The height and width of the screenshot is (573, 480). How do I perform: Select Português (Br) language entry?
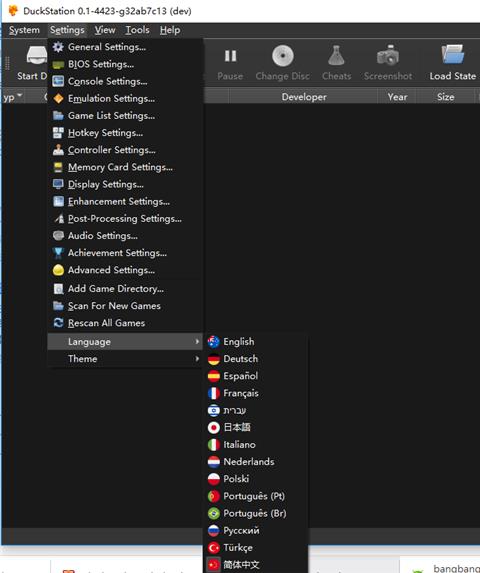(256, 513)
